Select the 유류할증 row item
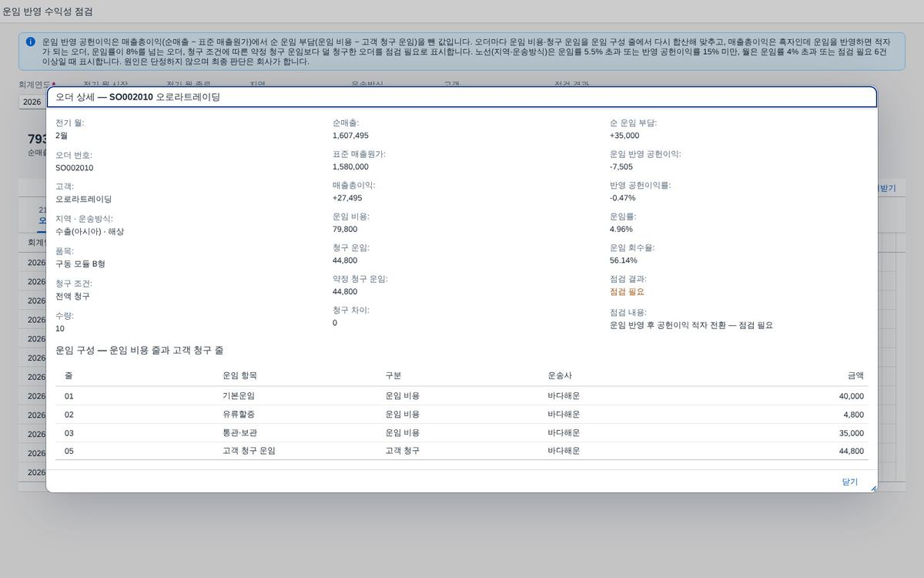Viewport: 924px width, 578px height. [x=238, y=415]
